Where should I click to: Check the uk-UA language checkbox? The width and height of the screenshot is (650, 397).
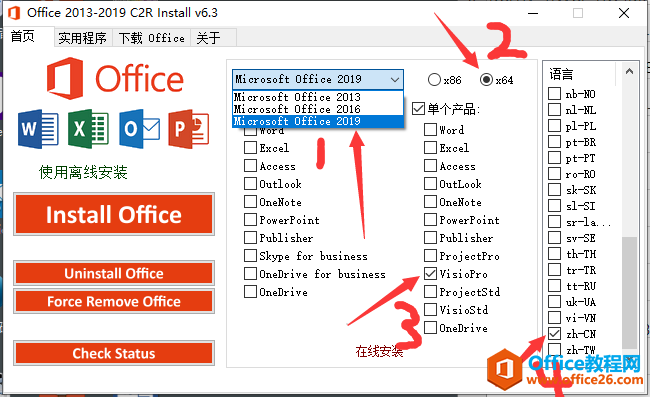click(x=554, y=302)
